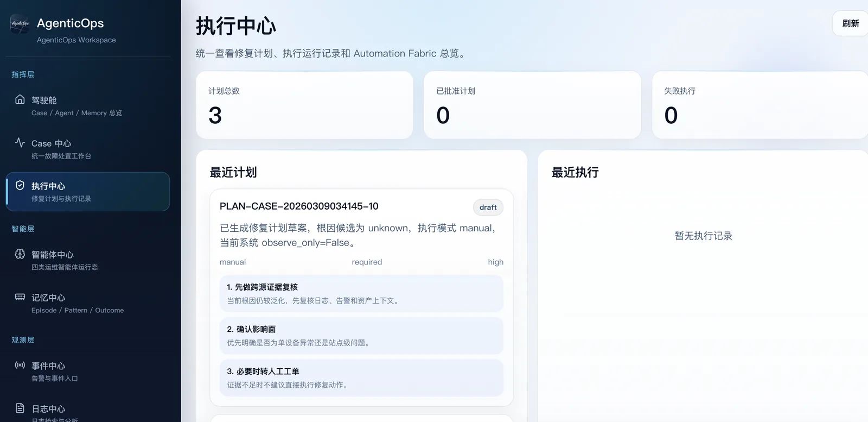Click the 已批准计划 stat card
Screen dimensions: 868x422
point(533,105)
